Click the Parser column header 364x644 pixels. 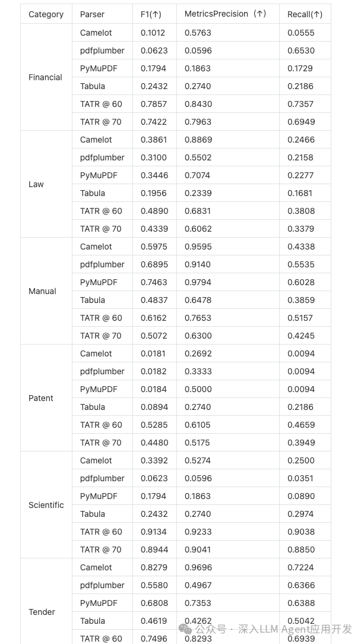click(x=92, y=14)
